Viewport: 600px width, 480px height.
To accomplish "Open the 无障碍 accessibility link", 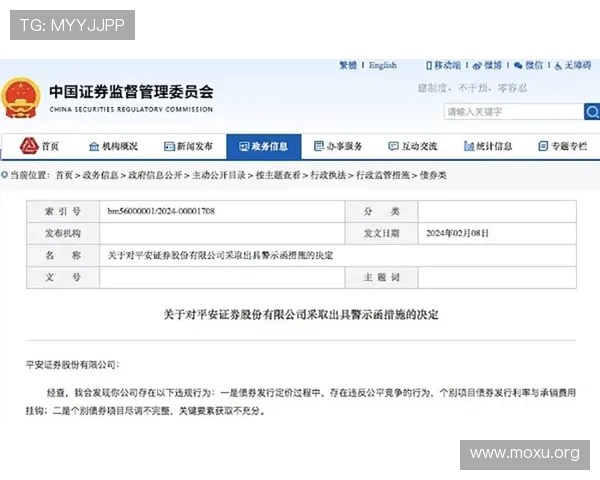I will click(x=578, y=65).
